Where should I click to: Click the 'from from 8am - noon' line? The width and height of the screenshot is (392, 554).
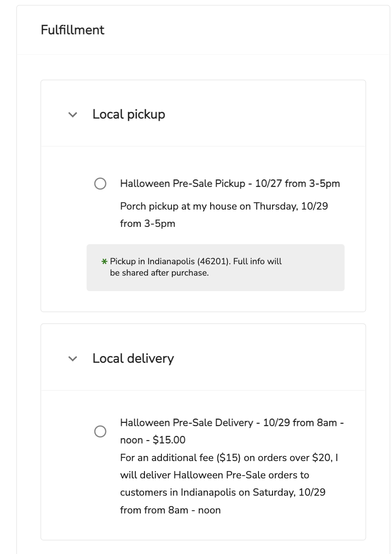tap(170, 510)
